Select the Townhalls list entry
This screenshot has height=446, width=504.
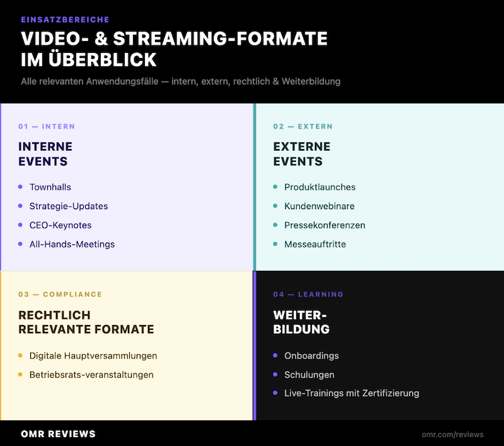50,187
